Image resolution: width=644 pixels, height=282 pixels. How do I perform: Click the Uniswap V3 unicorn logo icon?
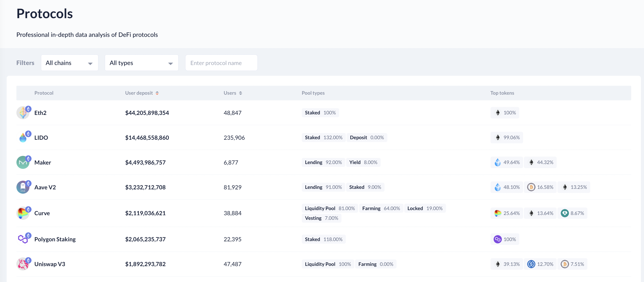[23, 264]
